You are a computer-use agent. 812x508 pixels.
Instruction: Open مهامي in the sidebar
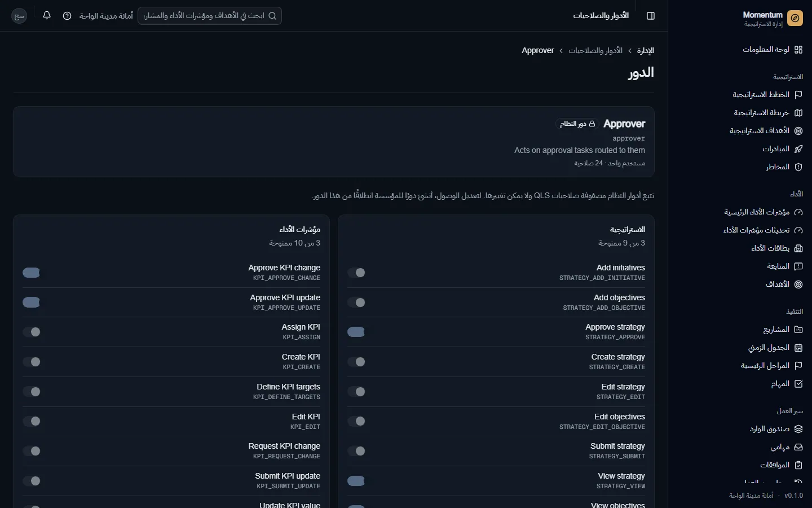point(787,447)
